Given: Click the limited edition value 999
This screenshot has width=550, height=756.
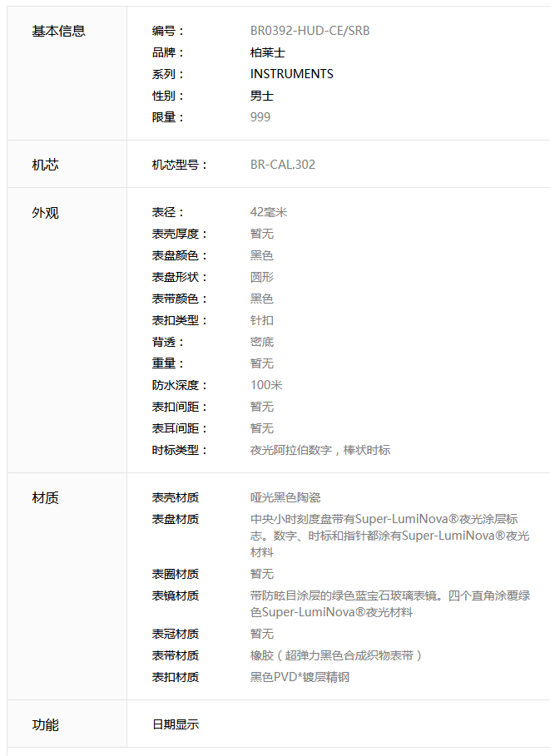Looking at the screenshot, I should (260, 117).
